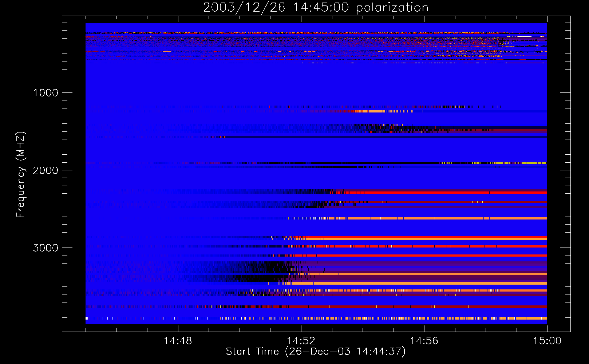Screen dimensions: 589x364
Task: Click the "Frequency (MHZ)" axis label
Action: (x=21, y=175)
